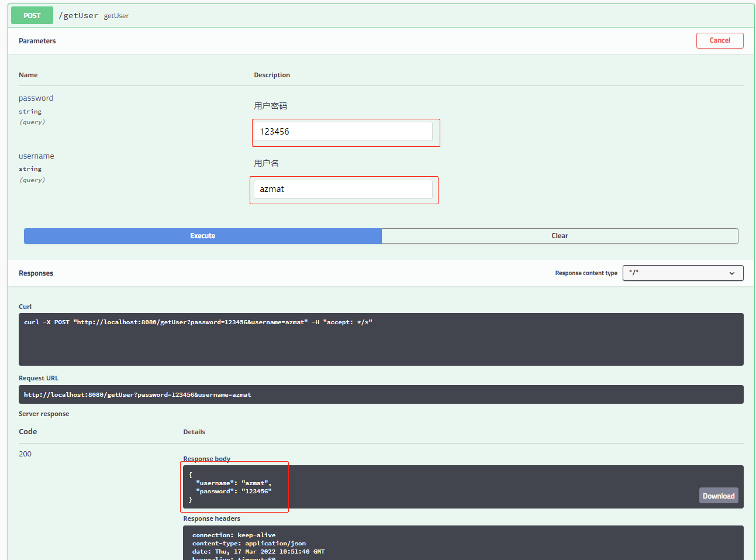Viewport: 756px width, 560px height.
Task: Click the connection: keep-alive header line
Action: 234,535
